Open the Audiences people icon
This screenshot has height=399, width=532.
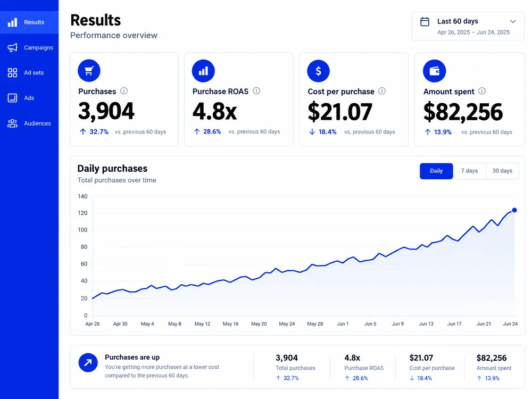tap(13, 123)
